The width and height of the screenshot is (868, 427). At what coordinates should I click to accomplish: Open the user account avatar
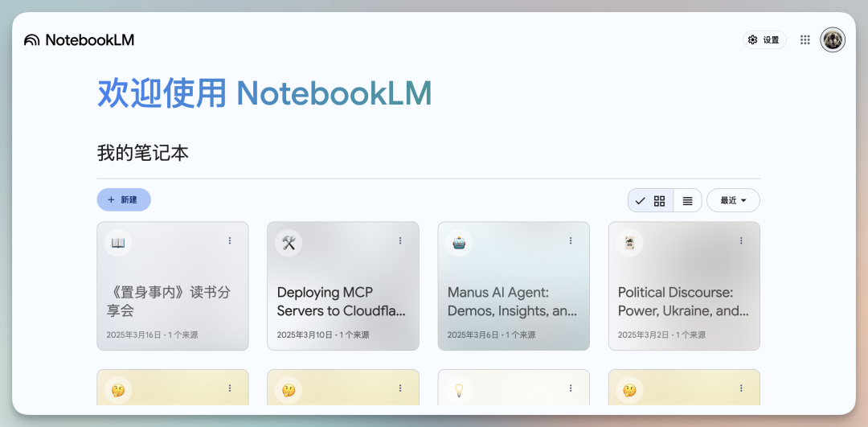click(833, 40)
